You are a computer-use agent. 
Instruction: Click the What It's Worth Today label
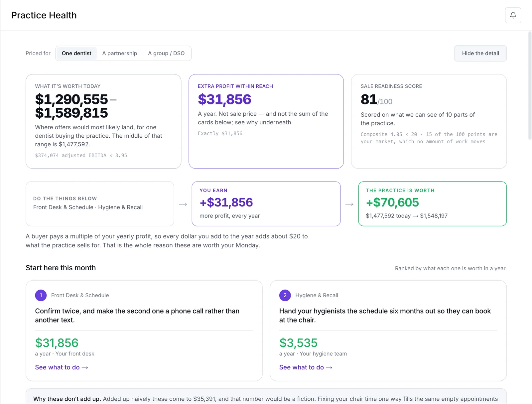[x=68, y=86]
